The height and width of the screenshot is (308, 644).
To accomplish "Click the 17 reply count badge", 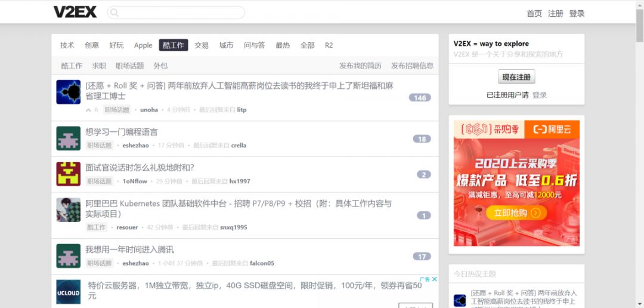I will tap(422, 257).
